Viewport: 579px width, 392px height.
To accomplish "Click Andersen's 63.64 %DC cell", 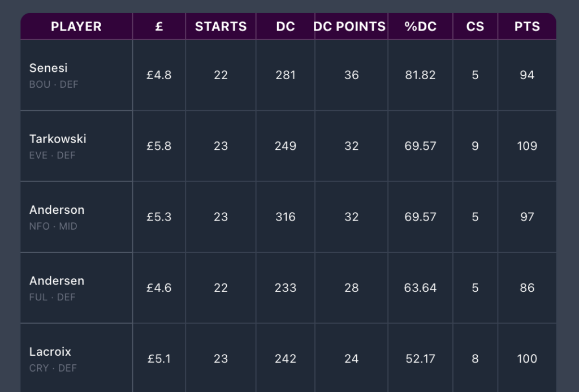I will [421, 288].
